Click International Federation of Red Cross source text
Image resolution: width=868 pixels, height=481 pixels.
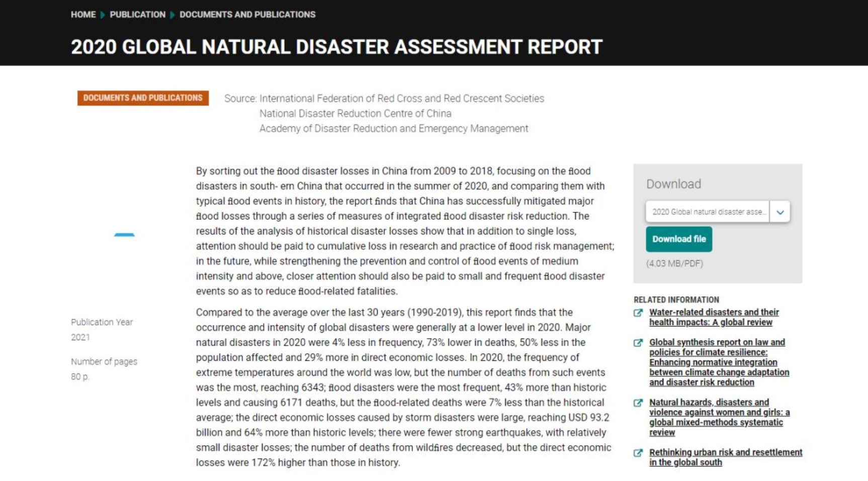(x=402, y=99)
